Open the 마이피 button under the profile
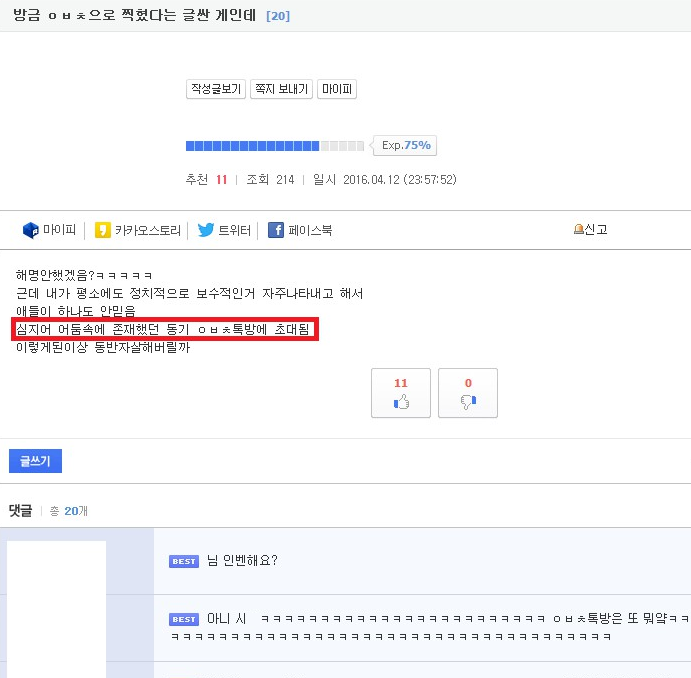 coord(337,89)
